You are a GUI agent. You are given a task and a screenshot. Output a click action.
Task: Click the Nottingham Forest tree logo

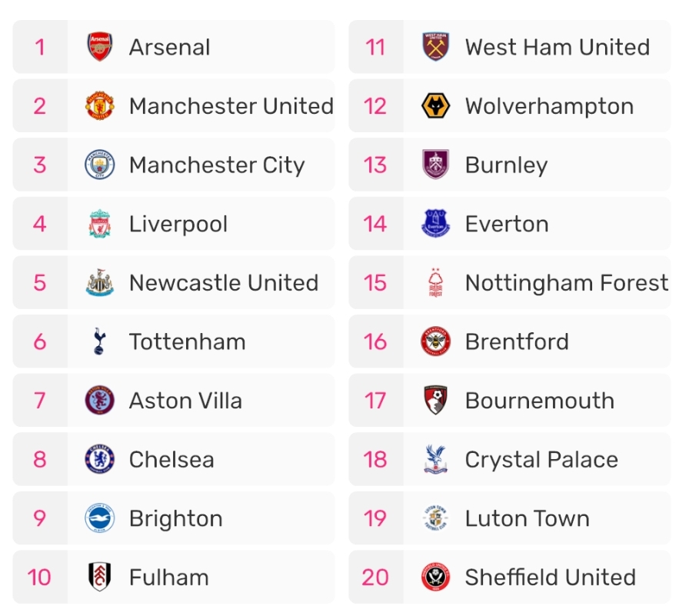[436, 283]
